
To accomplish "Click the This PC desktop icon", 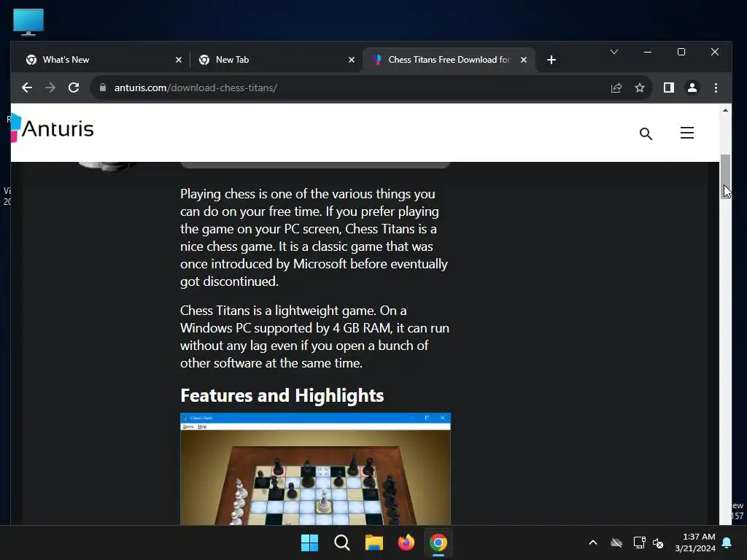I will pos(28,22).
